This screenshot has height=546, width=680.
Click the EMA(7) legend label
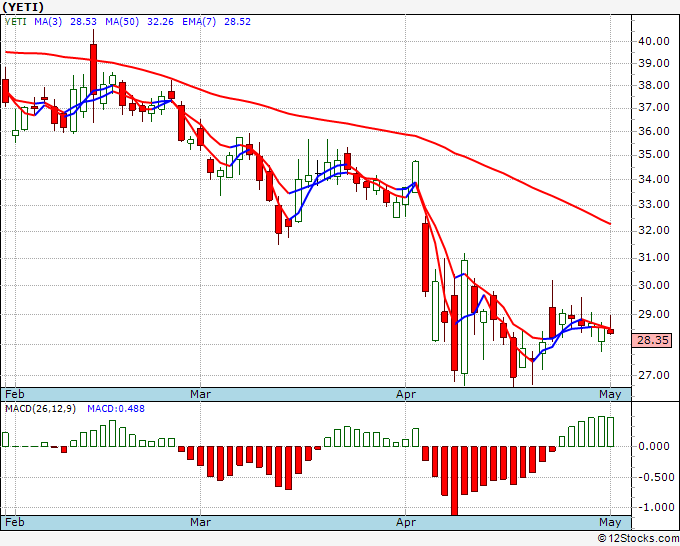(199, 21)
